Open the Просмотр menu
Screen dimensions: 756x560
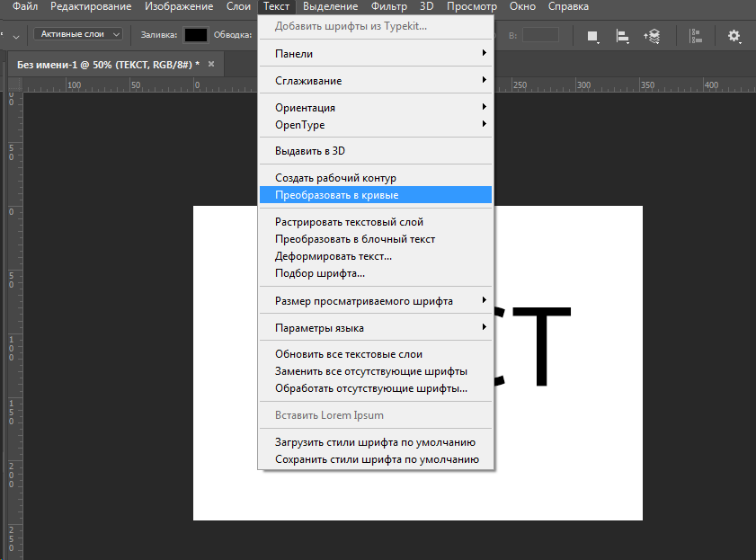click(472, 7)
